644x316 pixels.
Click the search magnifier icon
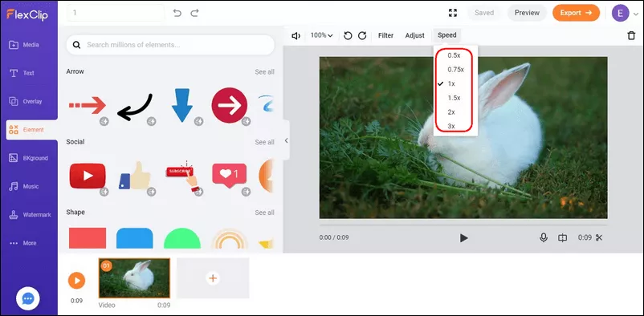pyautogui.click(x=76, y=45)
